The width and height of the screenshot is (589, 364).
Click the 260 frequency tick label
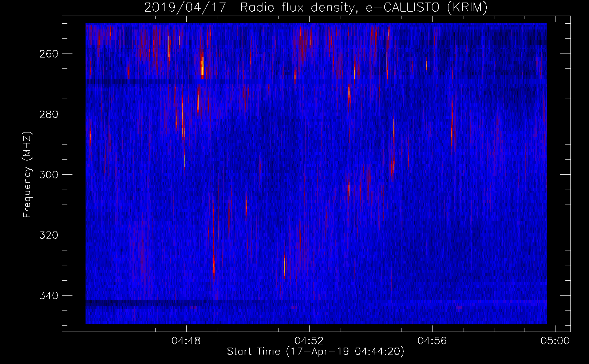(49, 54)
